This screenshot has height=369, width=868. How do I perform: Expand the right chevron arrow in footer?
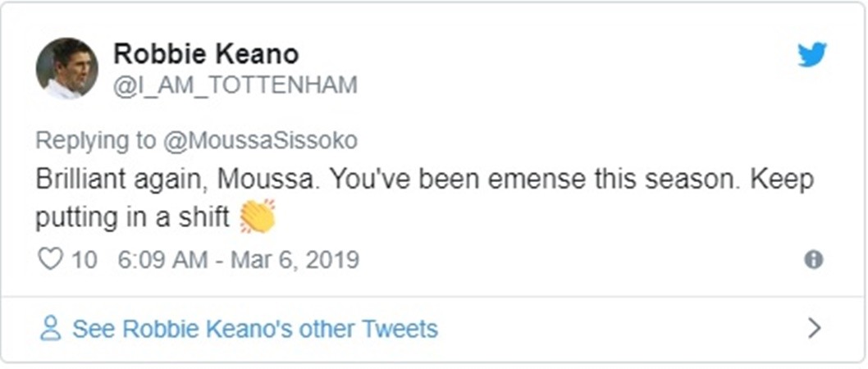tap(814, 329)
